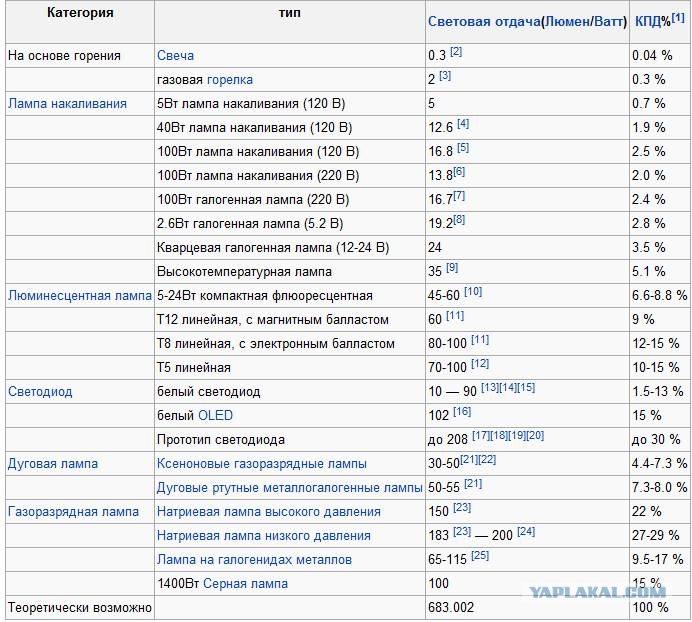Viewport: 692px width, 622px height.
Task: Open footnote [1] next to КПД%
Action: pos(678,18)
